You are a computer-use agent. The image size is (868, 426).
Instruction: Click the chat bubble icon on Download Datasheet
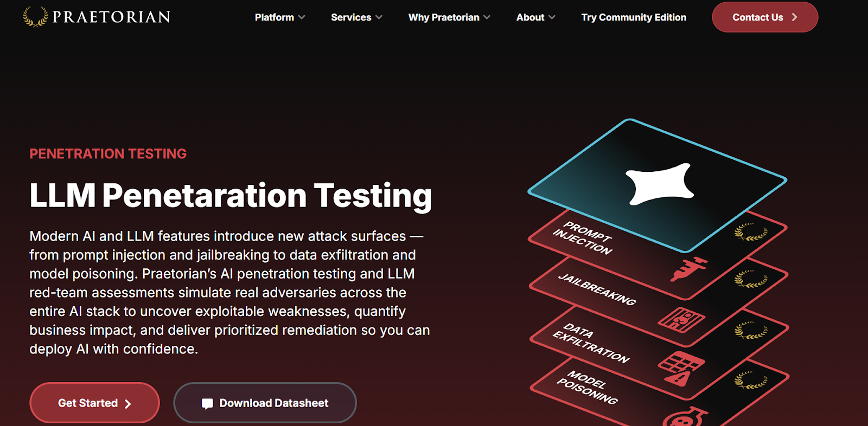(207, 404)
